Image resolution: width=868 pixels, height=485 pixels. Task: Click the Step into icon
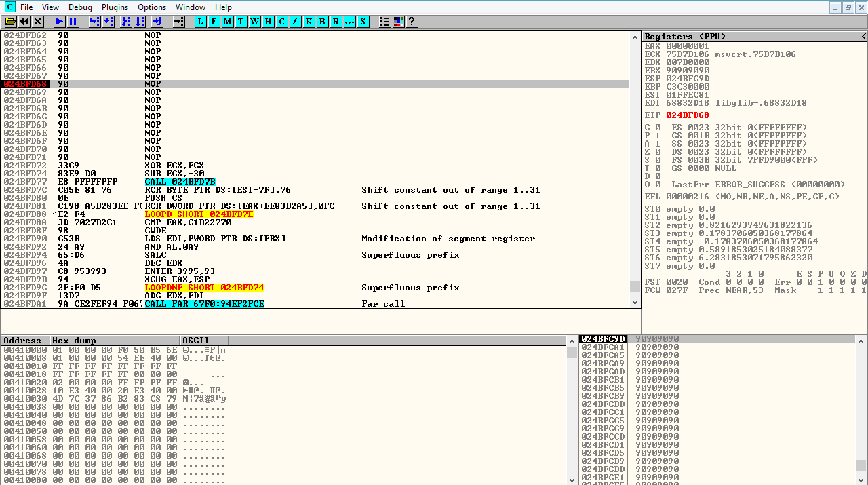95,22
